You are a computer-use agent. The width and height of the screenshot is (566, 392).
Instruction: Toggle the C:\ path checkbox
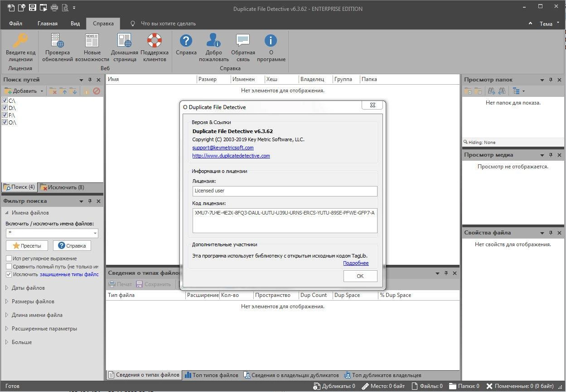(x=5, y=100)
